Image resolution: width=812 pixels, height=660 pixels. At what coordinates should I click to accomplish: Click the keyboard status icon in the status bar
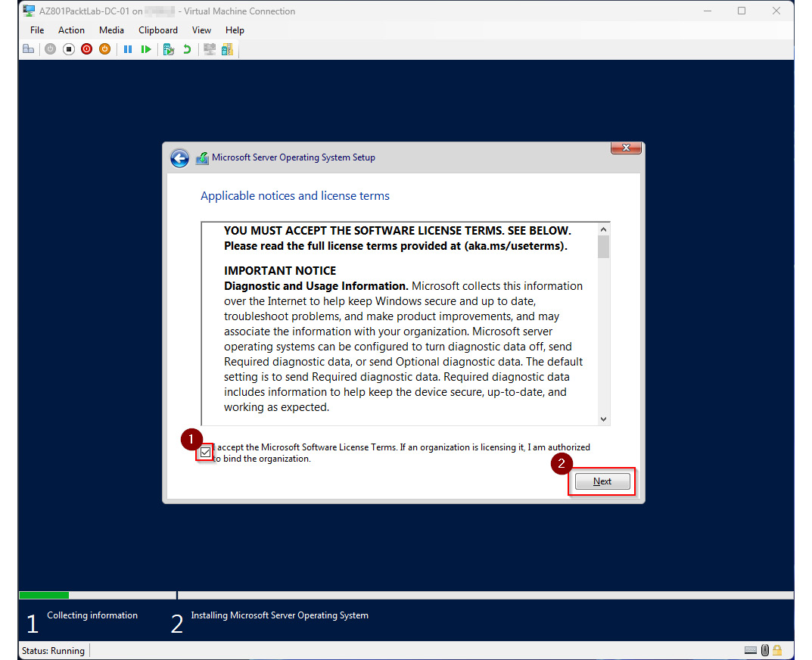coord(751,650)
